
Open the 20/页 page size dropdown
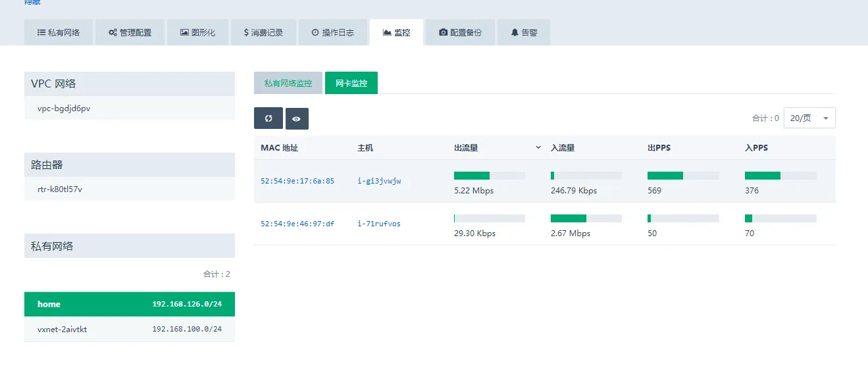(x=809, y=118)
